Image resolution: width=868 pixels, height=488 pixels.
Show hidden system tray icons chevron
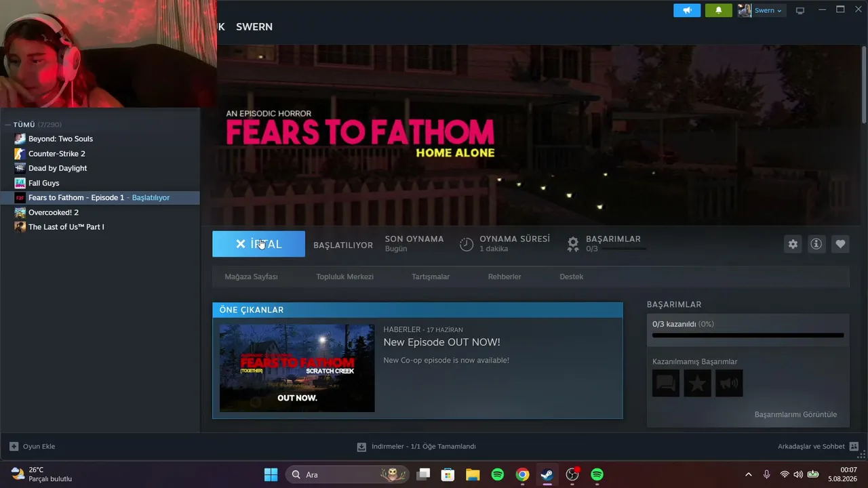[x=749, y=474]
